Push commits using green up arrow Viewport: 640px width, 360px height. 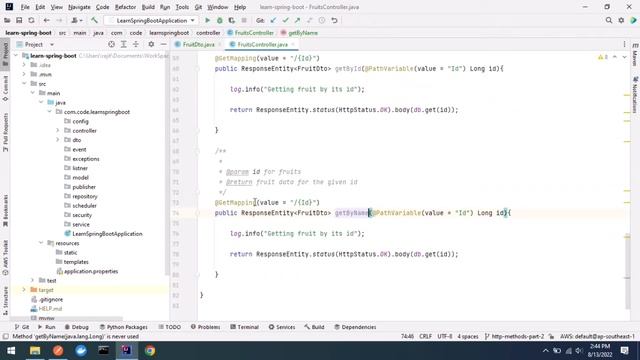point(297,20)
